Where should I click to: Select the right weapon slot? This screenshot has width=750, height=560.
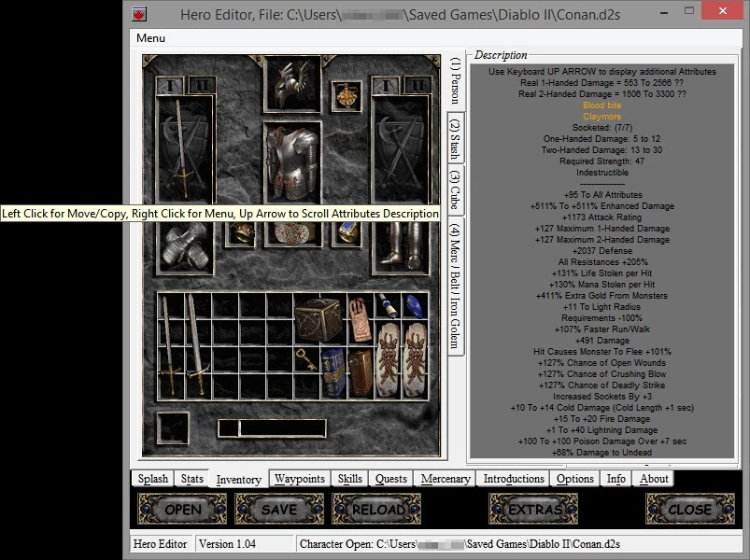tap(401, 149)
